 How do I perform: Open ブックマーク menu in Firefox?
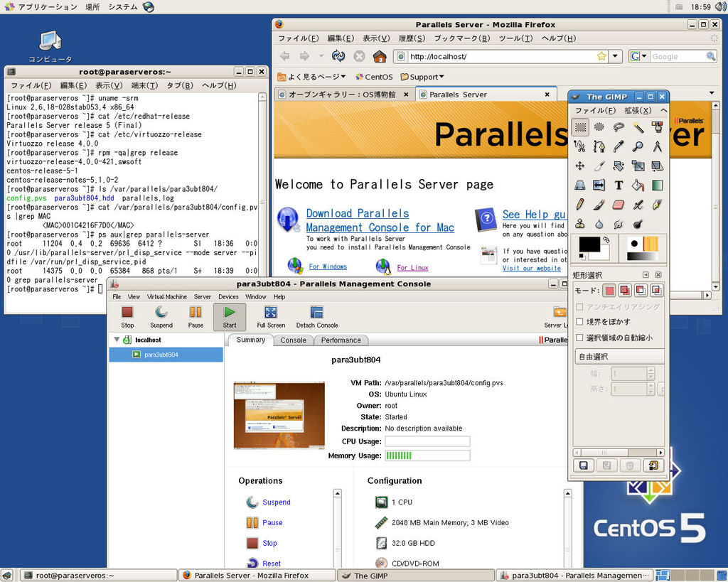[x=462, y=38]
